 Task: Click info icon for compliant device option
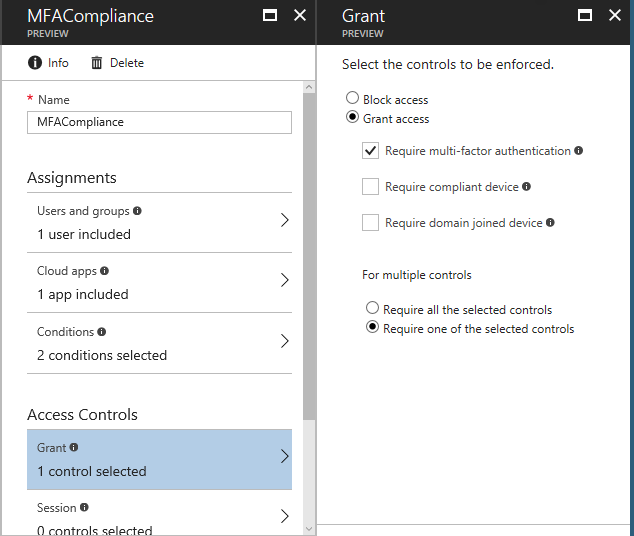(x=526, y=186)
